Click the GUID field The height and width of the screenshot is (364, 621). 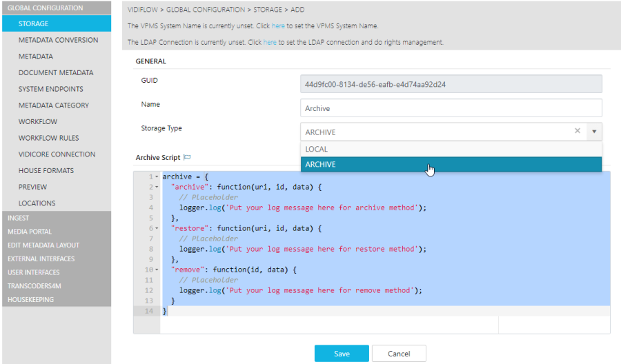coord(451,84)
